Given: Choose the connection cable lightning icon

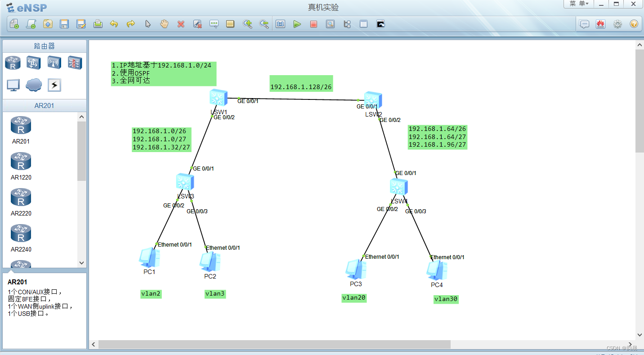Looking at the screenshot, I should point(54,85).
